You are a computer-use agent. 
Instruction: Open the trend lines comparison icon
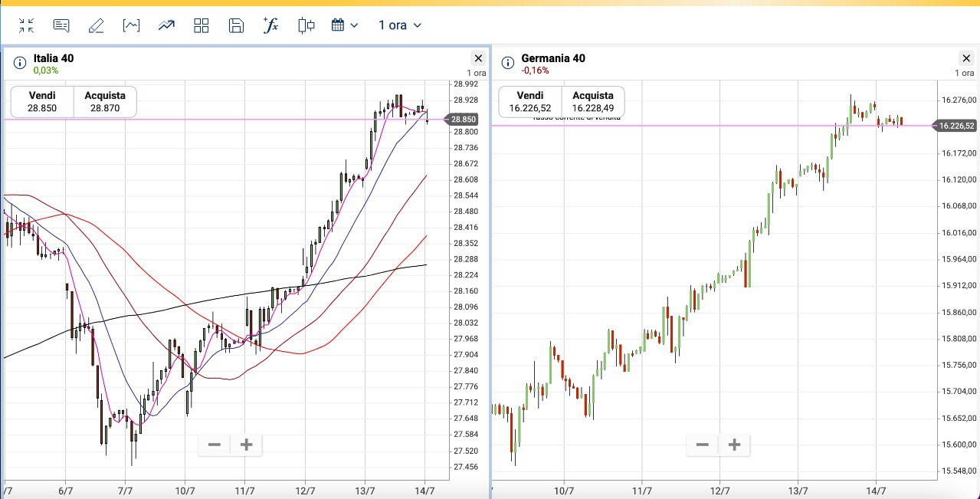(166, 25)
